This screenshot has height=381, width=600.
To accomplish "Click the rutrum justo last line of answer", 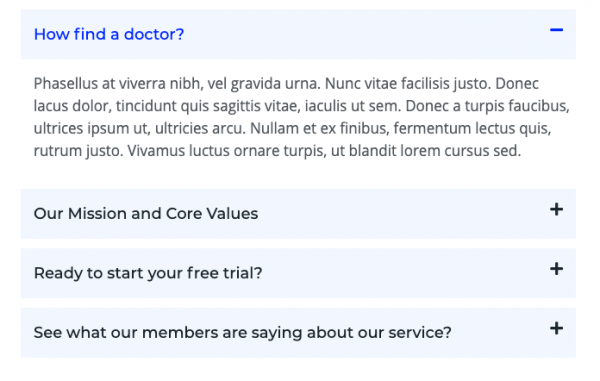I will coord(277,151).
